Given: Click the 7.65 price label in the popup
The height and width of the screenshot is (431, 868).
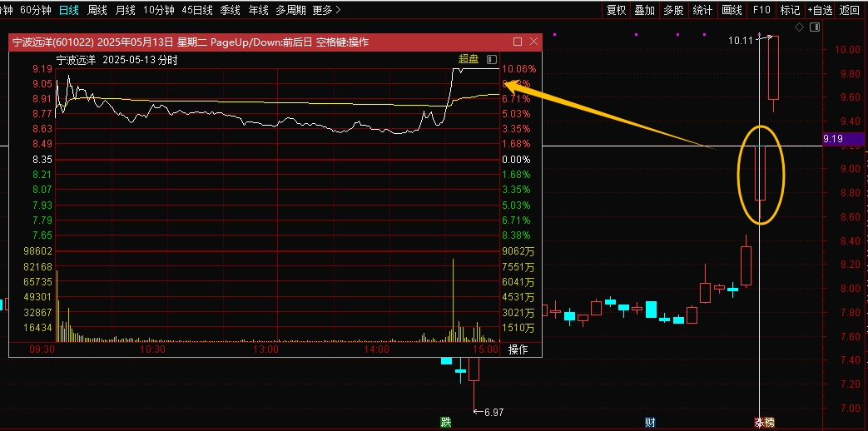Looking at the screenshot, I should 42,235.
